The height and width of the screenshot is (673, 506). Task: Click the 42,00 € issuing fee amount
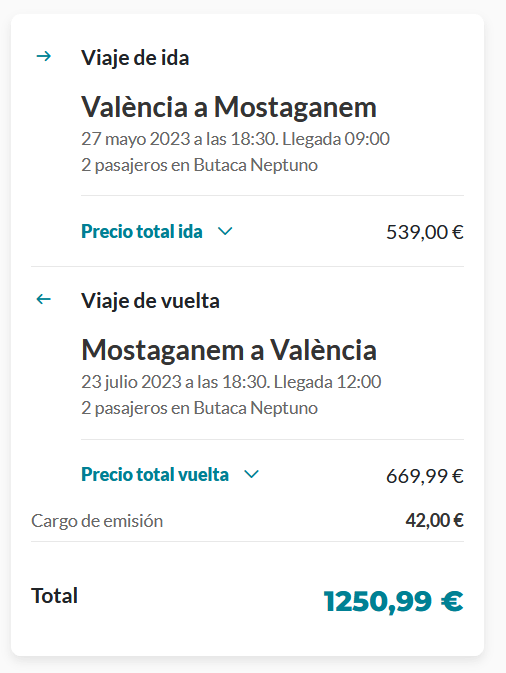click(434, 520)
